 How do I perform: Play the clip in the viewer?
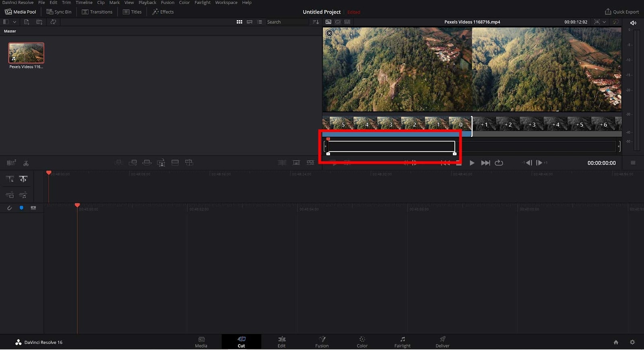[472, 163]
